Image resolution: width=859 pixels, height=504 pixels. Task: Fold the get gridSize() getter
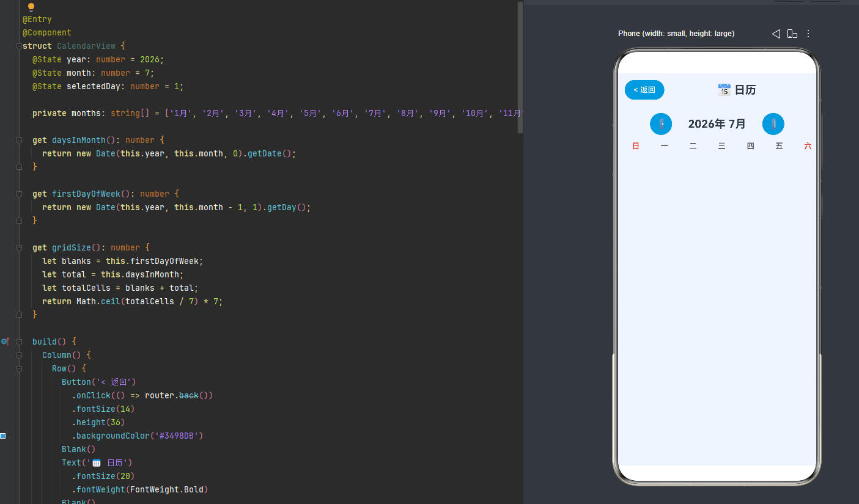click(19, 247)
